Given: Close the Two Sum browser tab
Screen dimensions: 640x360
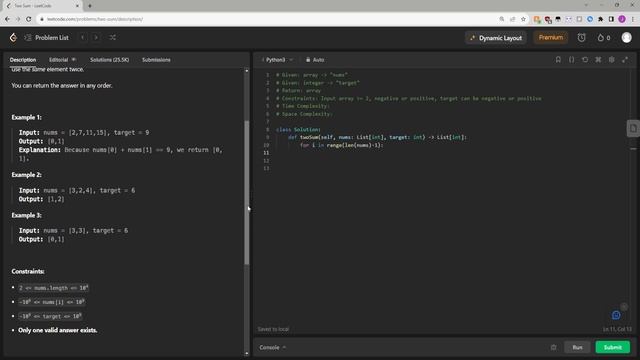Looking at the screenshot, I should [77, 6].
